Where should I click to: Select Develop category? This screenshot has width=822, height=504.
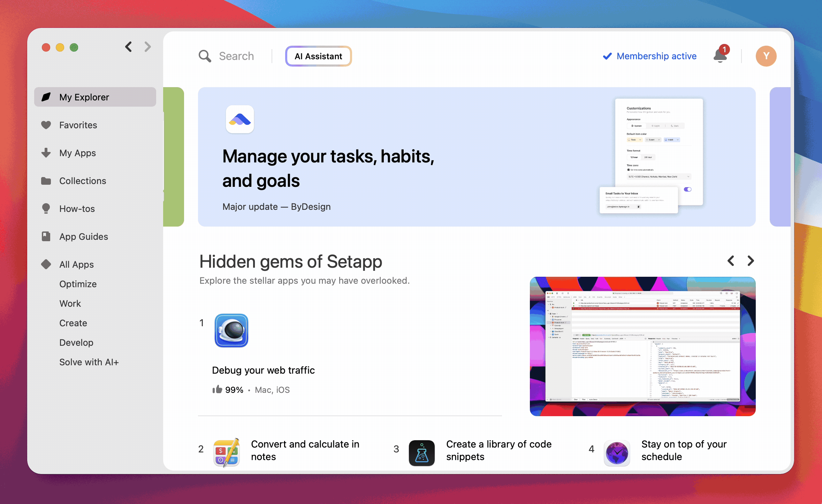(x=76, y=342)
